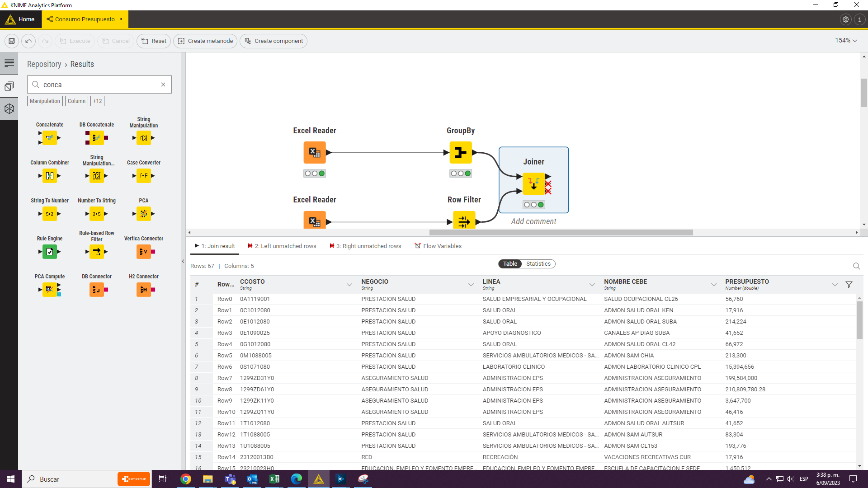The height and width of the screenshot is (488, 868).
Task: Switch to Statistics view toggle
Action: coord(538,264)
